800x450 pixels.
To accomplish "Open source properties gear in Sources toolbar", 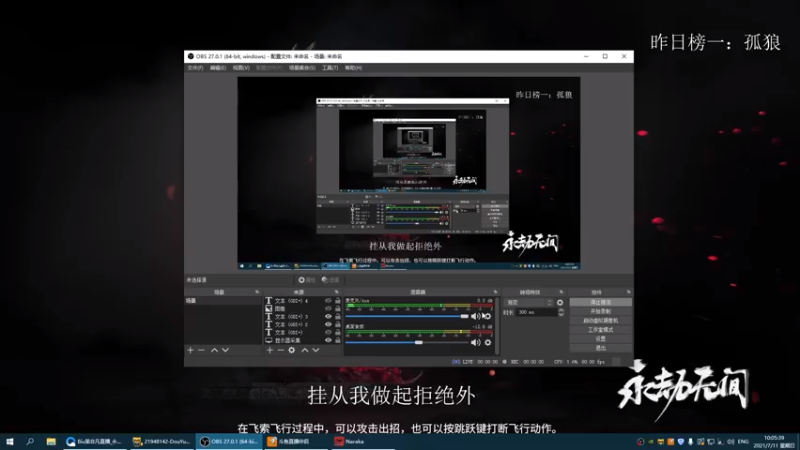I will pyautogui.click(x=292, y=350).
